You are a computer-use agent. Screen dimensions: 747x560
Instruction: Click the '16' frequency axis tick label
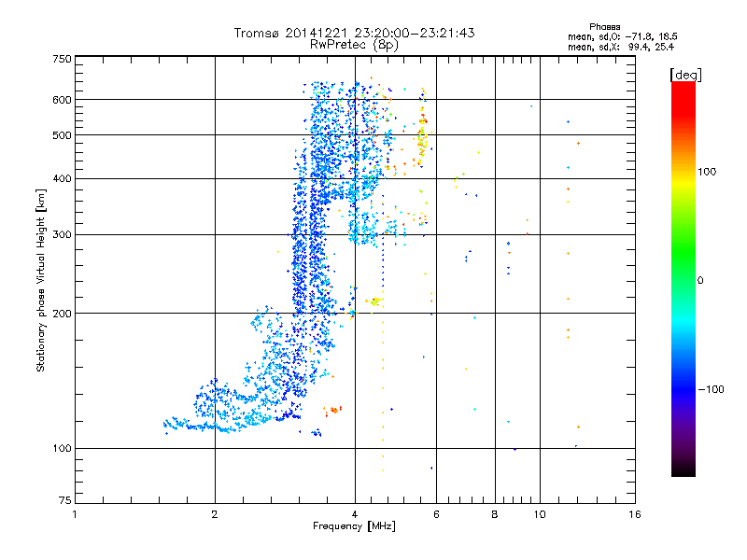tap(635, 514)
